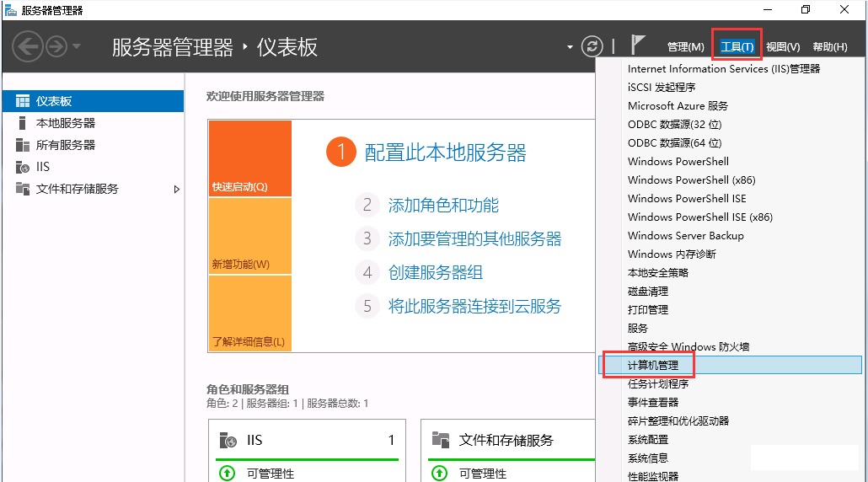Open dropdown arrow left of refresh icon

(x=571, y=46)
